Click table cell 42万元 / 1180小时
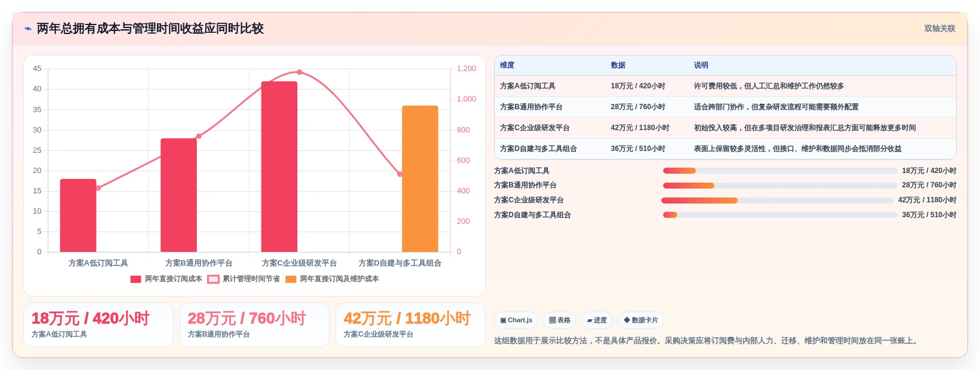The width and height of the screenshot is (980, 370). tap(640, 128)
